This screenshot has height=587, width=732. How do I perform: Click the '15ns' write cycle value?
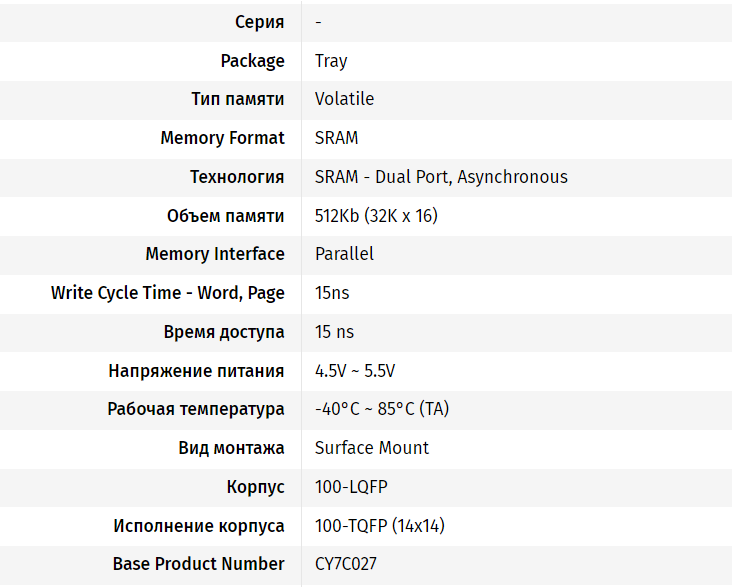pyautogui.click(x=332, y=293)
